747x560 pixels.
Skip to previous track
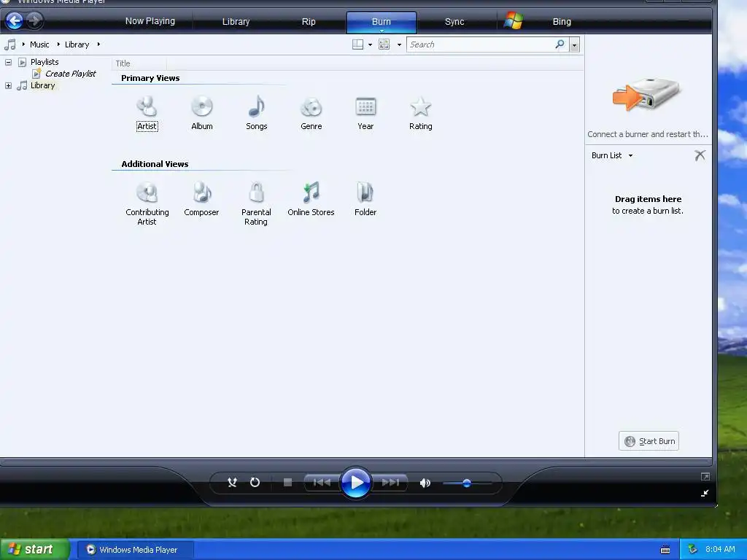click(322, 483)
